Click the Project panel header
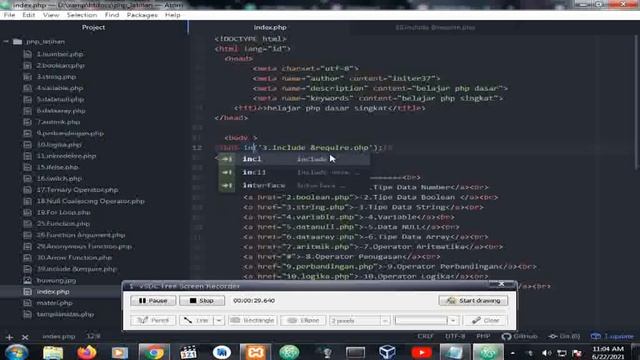This screenshot has width=640, height=360. (93, 27)
